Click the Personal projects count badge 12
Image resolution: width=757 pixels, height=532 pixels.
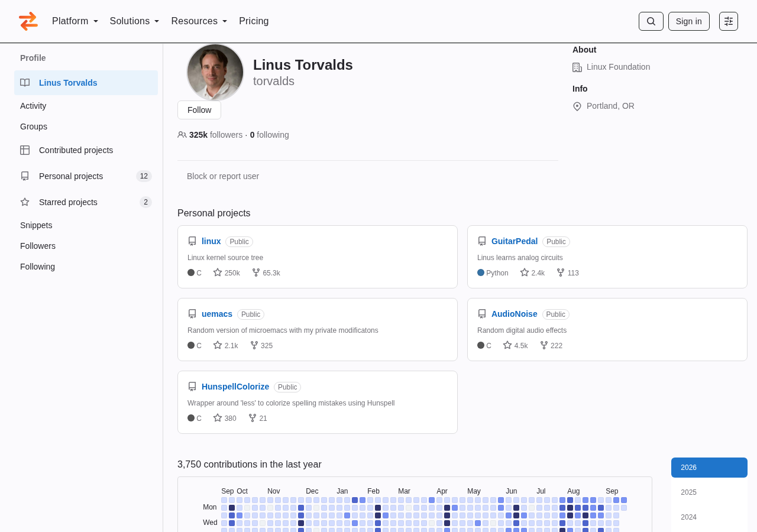coord(144,176)
